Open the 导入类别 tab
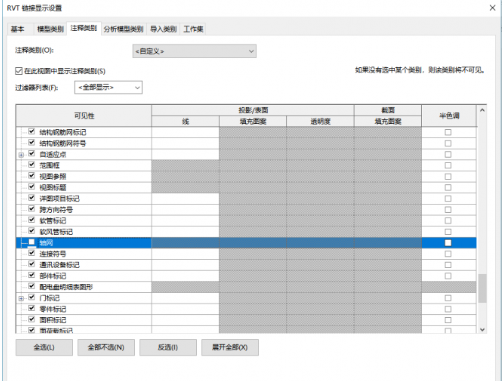503x381 pixels. pos(163,29)
